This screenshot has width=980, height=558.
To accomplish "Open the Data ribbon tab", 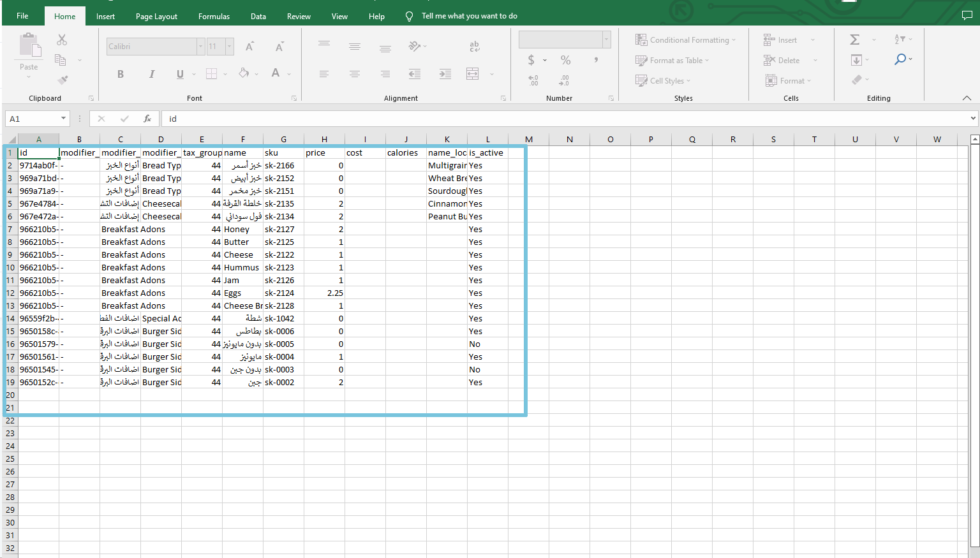I will pyautogui.click(x=258, y=16).
